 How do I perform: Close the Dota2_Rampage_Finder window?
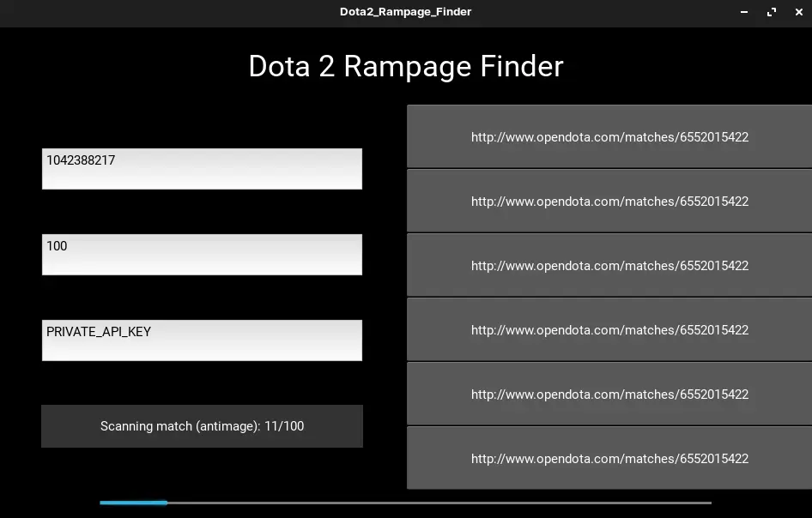(x=798, y=12)
